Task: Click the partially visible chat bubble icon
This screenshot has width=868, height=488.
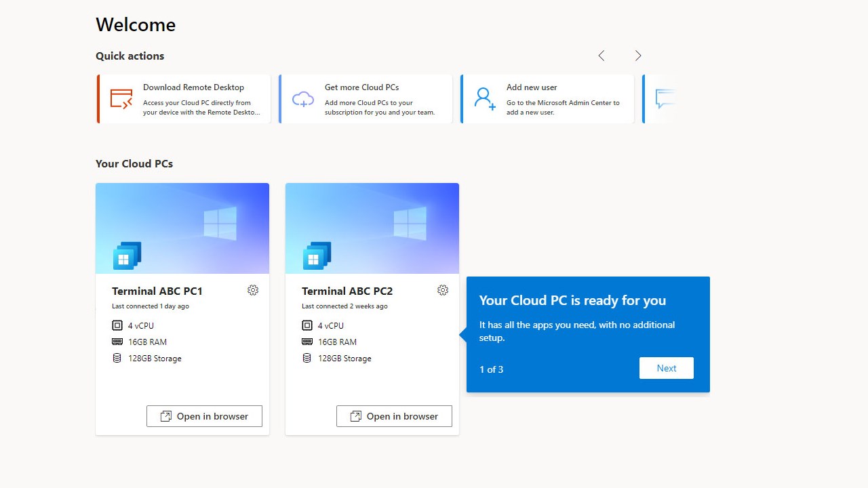Action: (665, 99)
